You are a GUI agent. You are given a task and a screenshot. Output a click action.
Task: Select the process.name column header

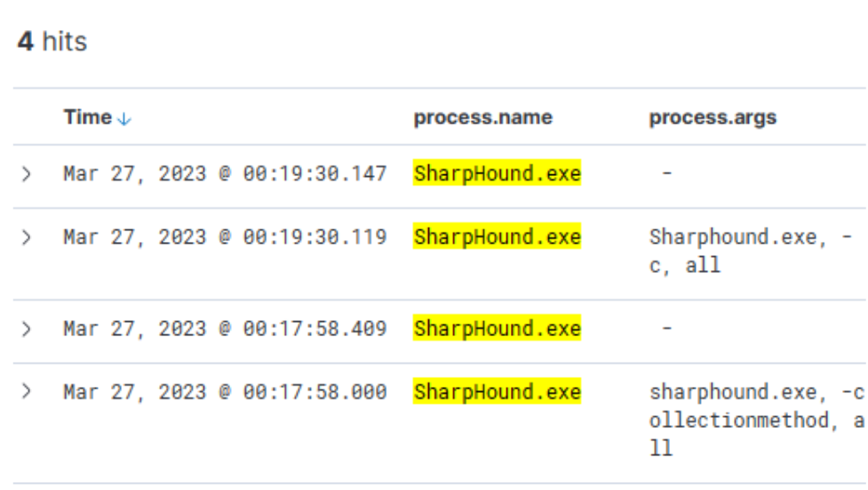coord(482,117)
